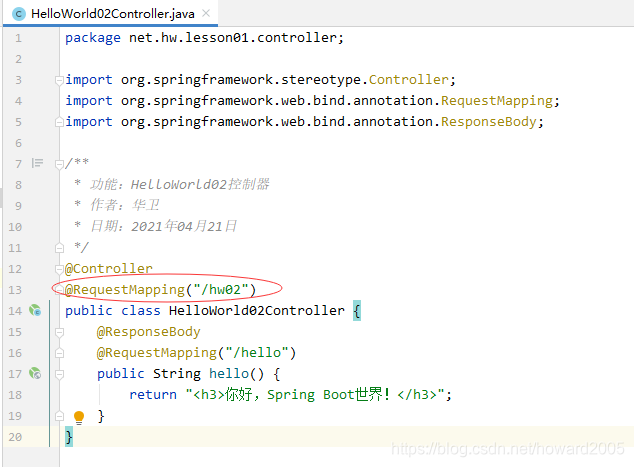Click the highlighted opening brace on line 14
Viewport: 634px width, 467px height.
click(357, 311)
